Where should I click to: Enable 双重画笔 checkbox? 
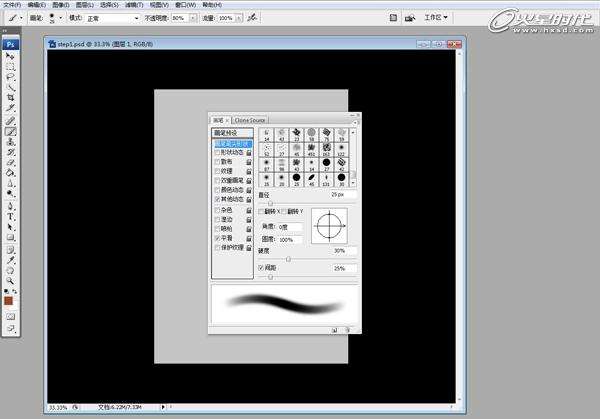(x=217, y=180)
